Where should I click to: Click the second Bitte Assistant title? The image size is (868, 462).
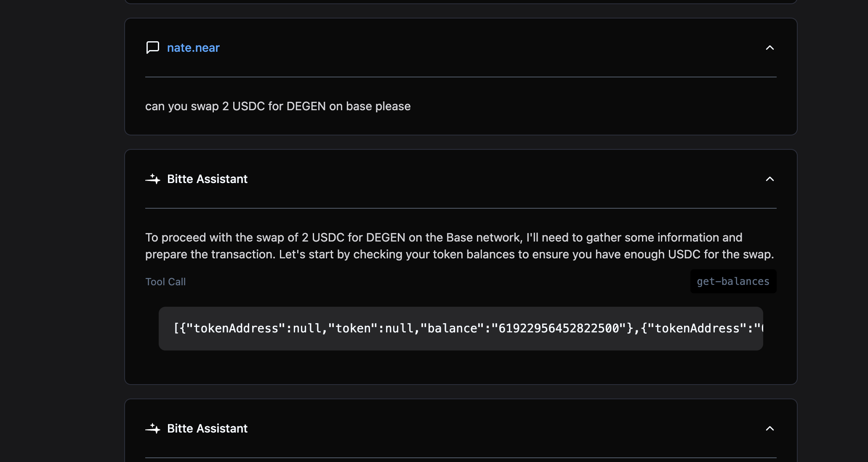[x=207, y=429]
